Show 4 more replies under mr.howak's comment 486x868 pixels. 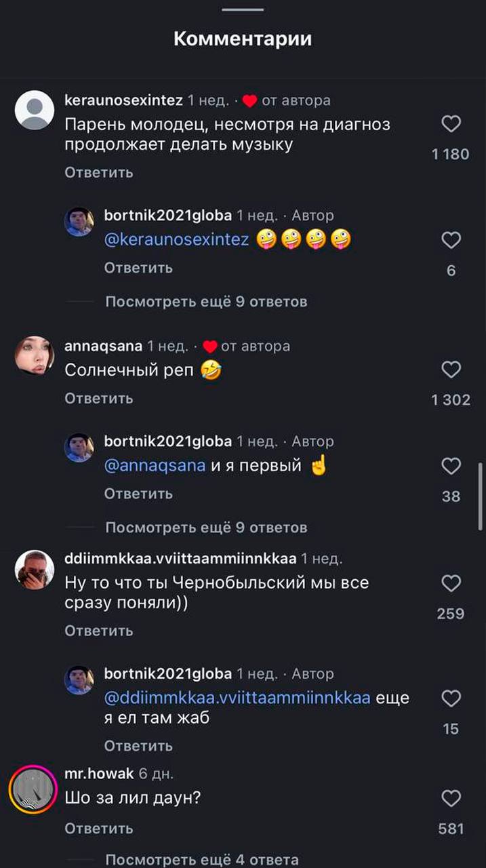202,860
